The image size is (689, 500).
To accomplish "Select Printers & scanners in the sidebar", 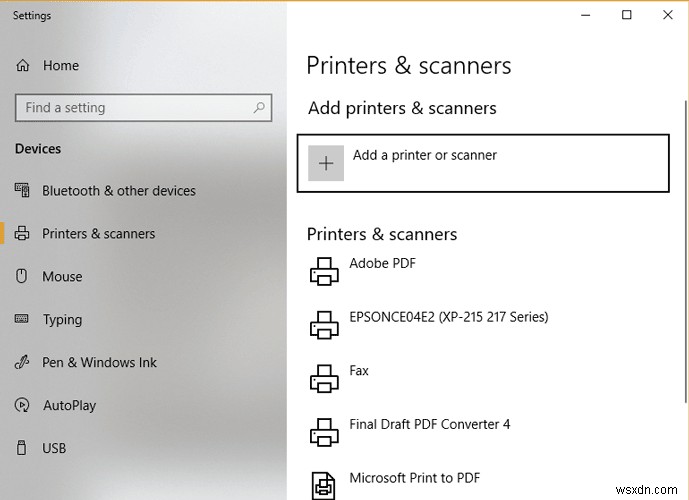I will pyautogui.click(x=98, y=233).
